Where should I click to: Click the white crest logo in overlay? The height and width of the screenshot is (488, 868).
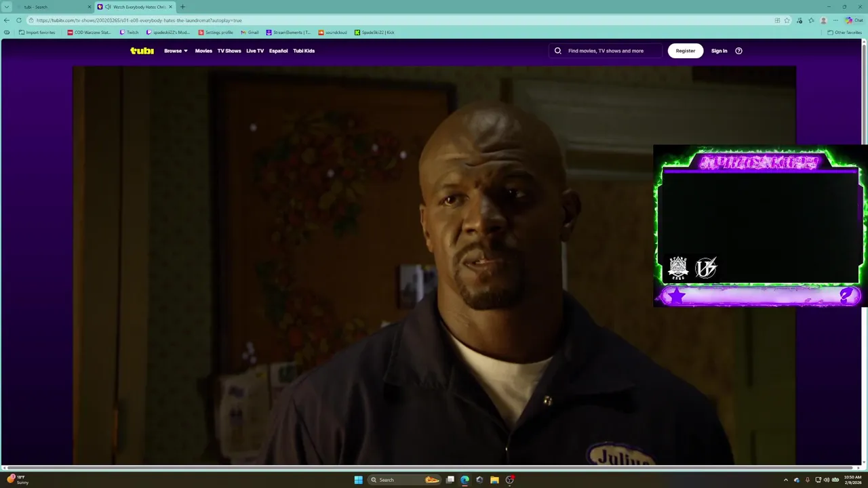click(678, 268)
